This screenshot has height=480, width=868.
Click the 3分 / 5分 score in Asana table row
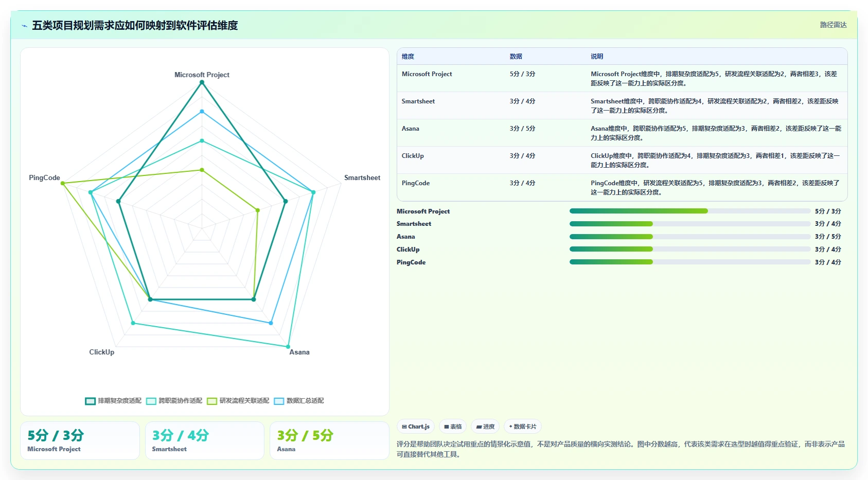click(523, 129)
